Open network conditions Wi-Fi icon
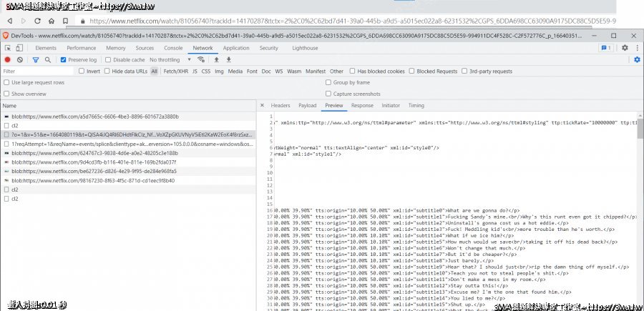The image size is (644, 311). point(203,60)
